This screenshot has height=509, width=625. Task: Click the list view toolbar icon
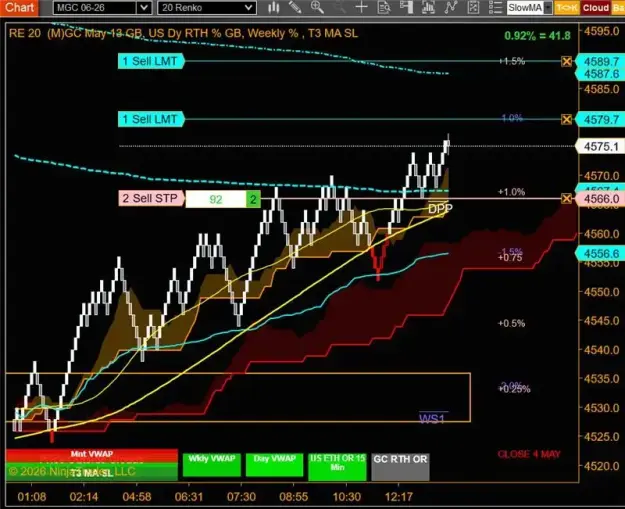(495, 7)
